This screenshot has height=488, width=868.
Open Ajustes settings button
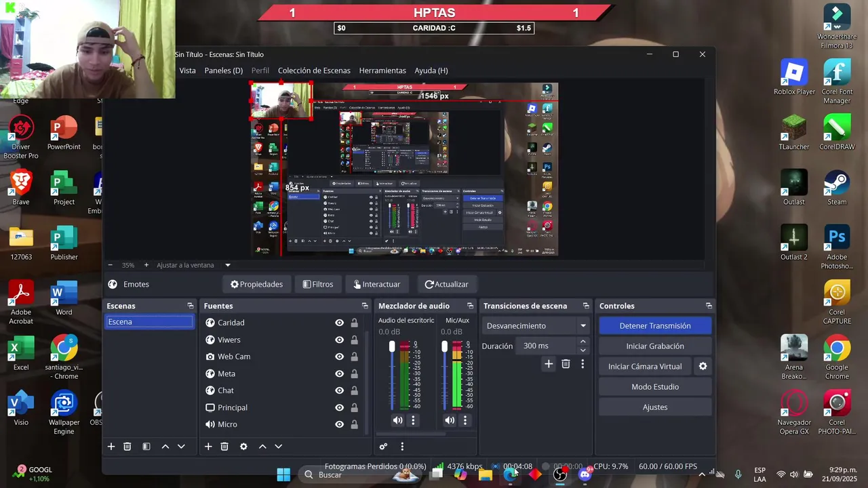tap(655, 407)
